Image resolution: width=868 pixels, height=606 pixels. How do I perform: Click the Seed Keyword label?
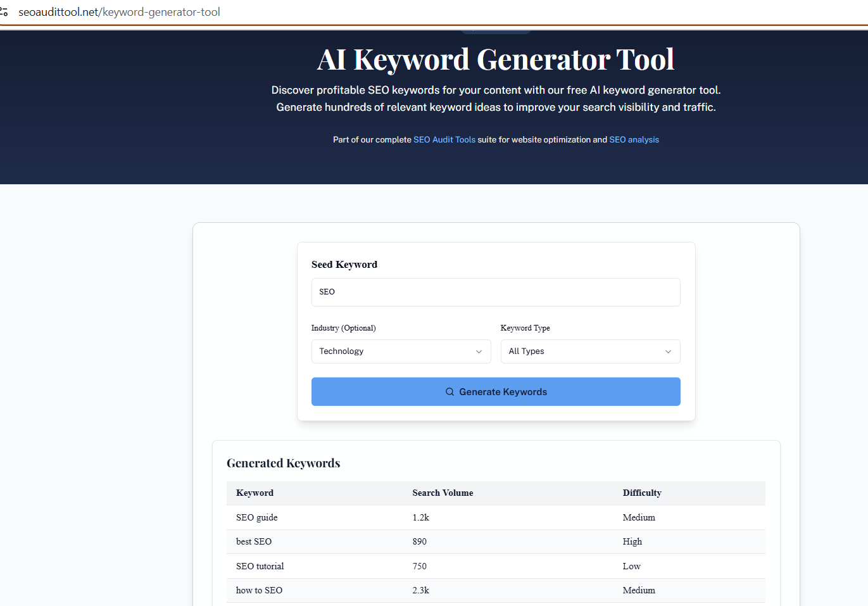click(344, 265)
